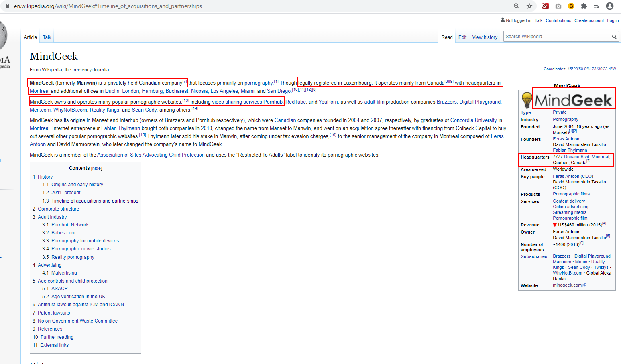Go to Babes.com contents entry

[63, 233]
